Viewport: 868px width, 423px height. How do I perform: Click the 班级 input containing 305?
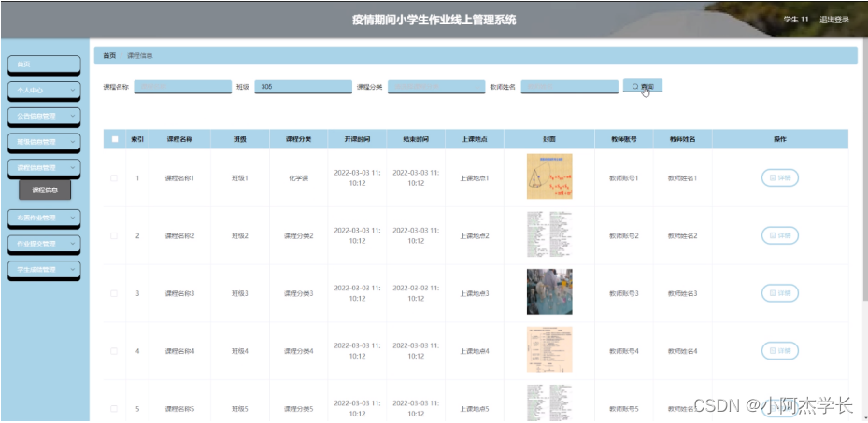303,87
